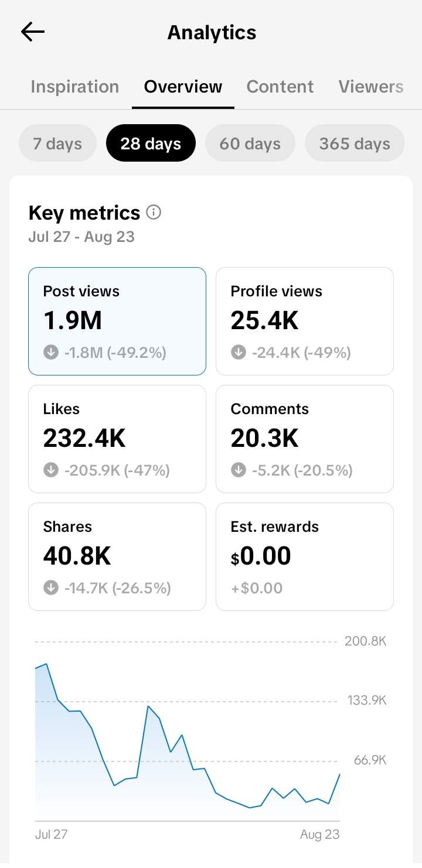Tap the down-arrow icon under Post views
Screen dimensions: 422x868
coord(51,352)
